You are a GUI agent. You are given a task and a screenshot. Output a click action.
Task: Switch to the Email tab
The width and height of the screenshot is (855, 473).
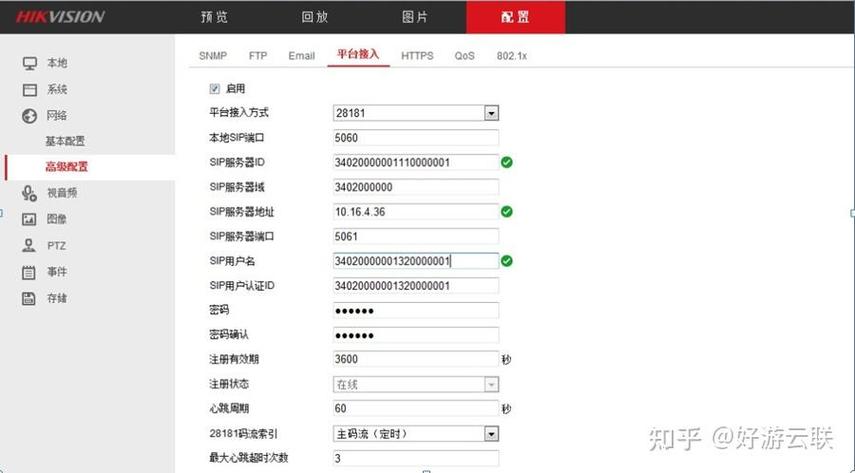[302, 56]
